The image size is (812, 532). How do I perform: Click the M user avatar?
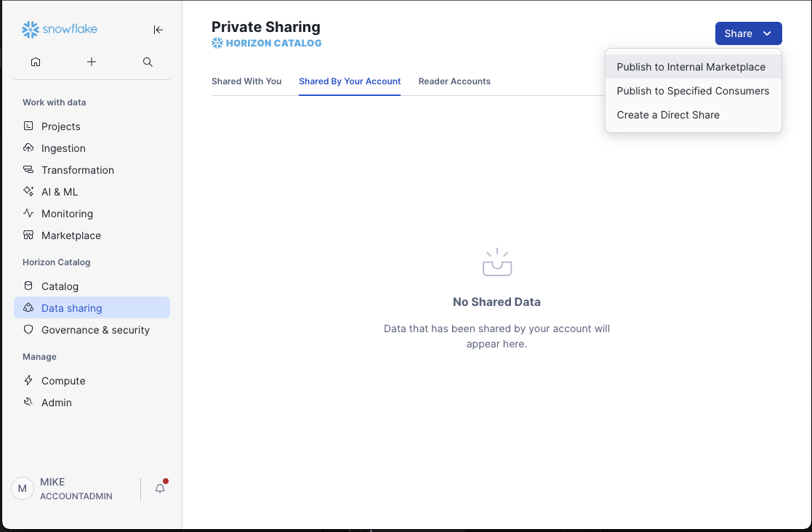point(23,488)
